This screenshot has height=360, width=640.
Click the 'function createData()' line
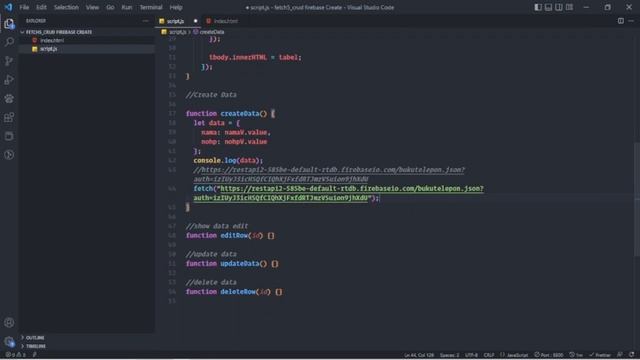click(230, 113)
